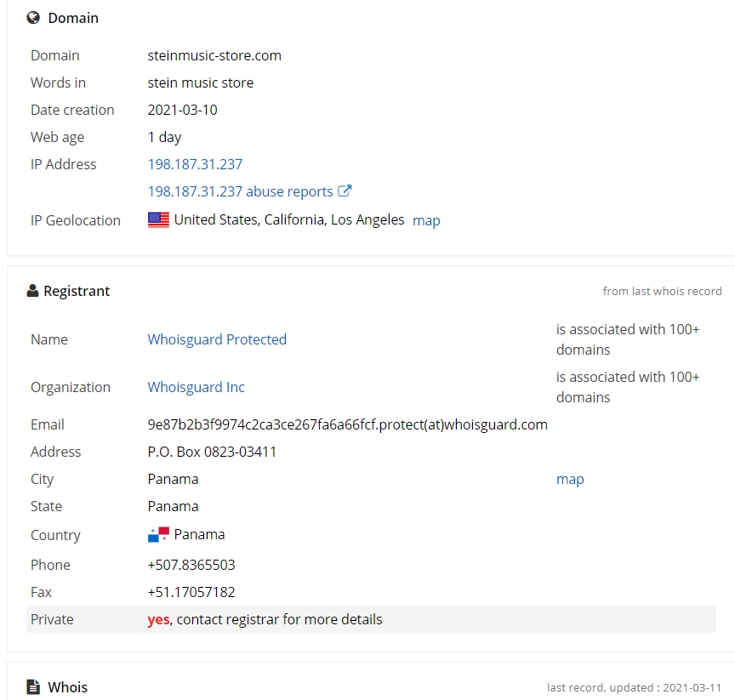
Task: Open map link in the City row
Action: (570, 480)
